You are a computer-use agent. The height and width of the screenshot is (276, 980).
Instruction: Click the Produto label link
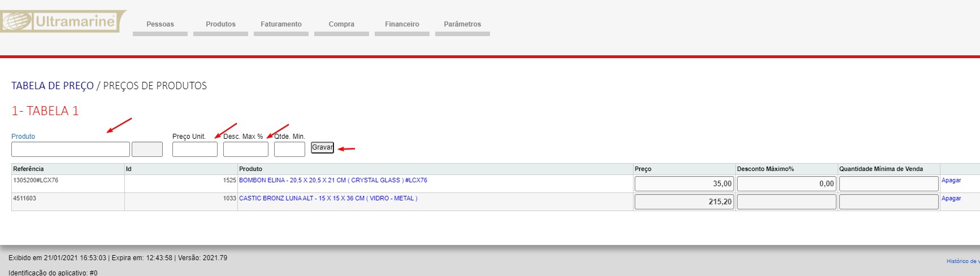coord(23,137)
